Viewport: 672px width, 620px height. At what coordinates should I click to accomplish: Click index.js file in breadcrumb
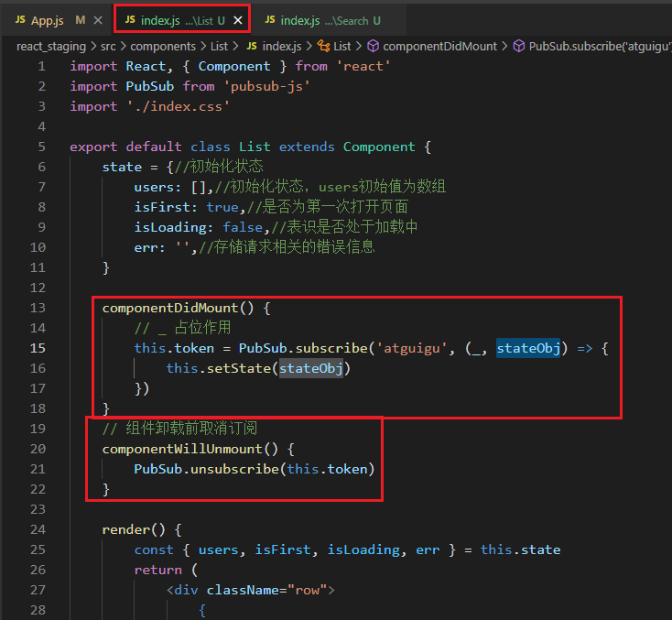tap(282, 47)
